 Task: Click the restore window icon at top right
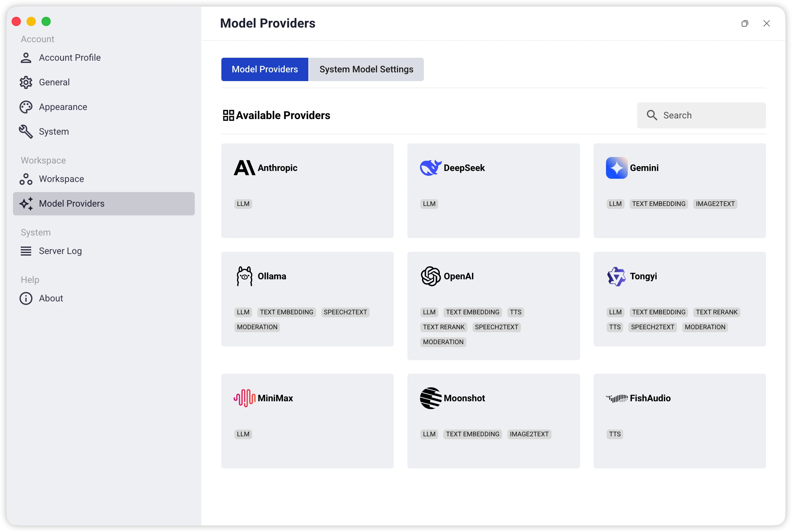click(745, 23)
